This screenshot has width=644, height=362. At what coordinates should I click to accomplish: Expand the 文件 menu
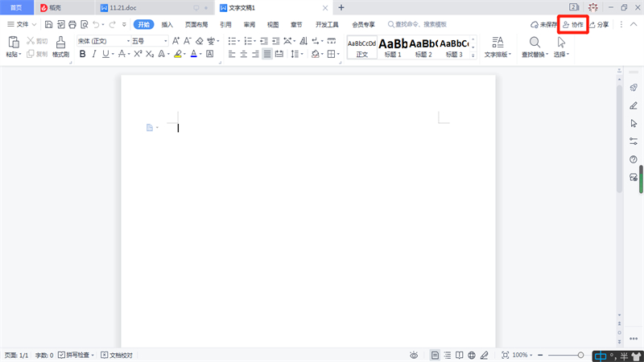click(22, 25)
